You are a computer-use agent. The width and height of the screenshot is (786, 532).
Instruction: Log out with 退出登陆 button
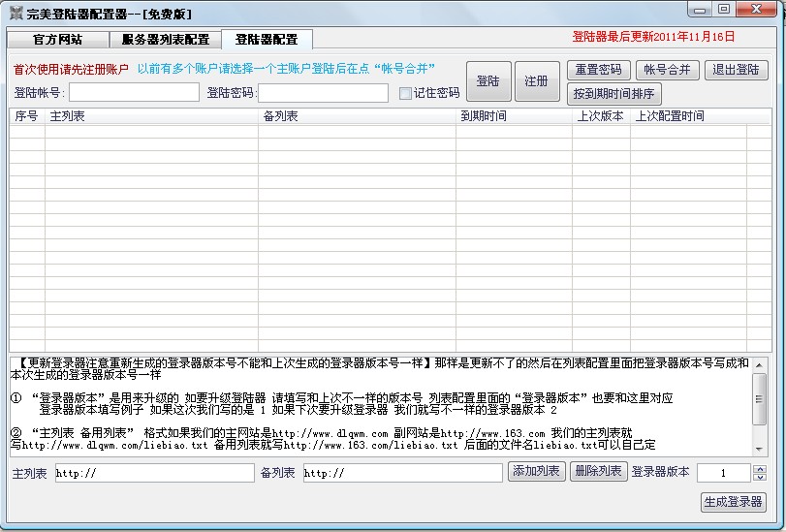(735, 70)
